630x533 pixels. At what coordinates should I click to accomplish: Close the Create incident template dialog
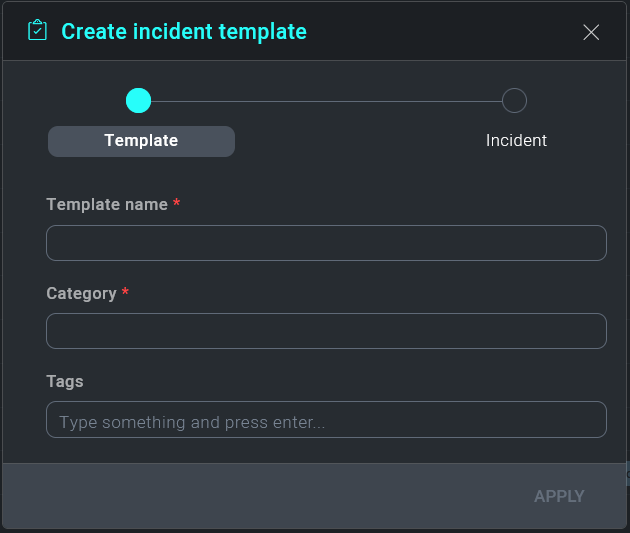click(591, 32)
